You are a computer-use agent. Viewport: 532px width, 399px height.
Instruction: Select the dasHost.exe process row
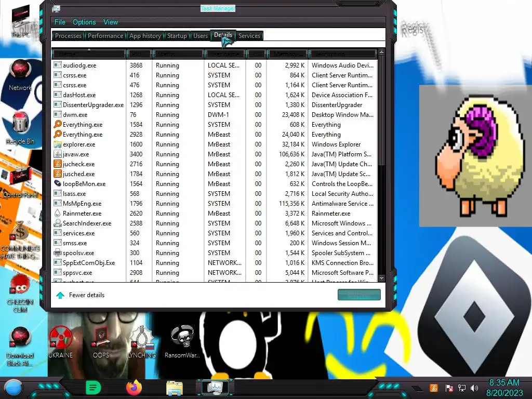tap(215, 95)
